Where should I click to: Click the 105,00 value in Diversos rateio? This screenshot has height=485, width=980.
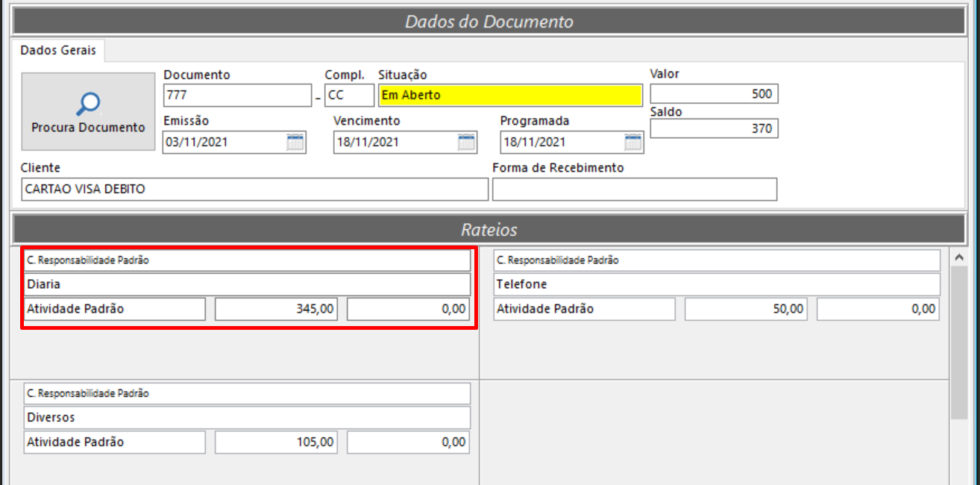click(277, 442)
